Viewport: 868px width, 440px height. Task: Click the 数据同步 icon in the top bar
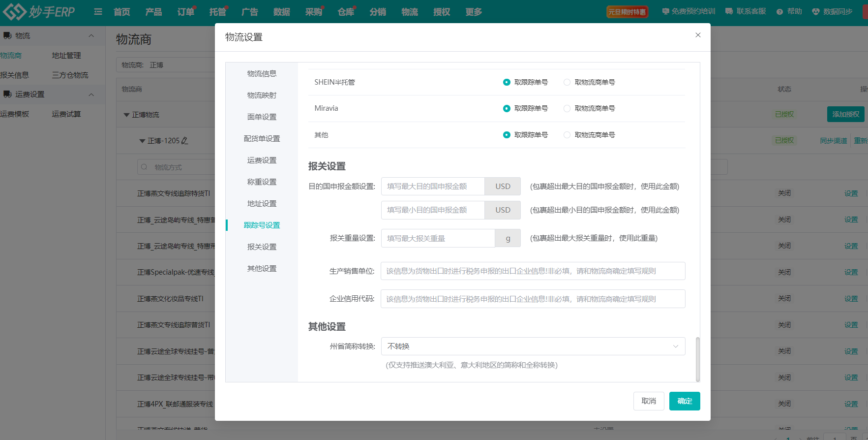(x=815, y=12)
